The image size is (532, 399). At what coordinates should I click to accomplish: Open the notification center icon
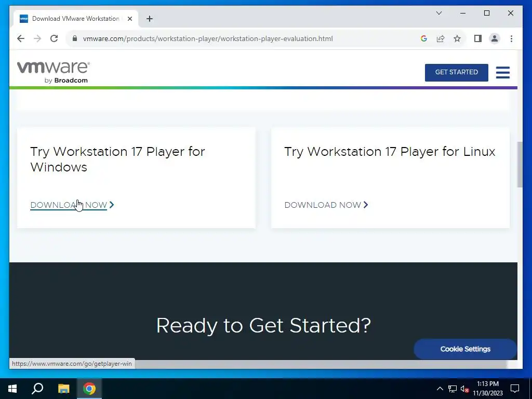pyautogui.click(x=515, y=389)
